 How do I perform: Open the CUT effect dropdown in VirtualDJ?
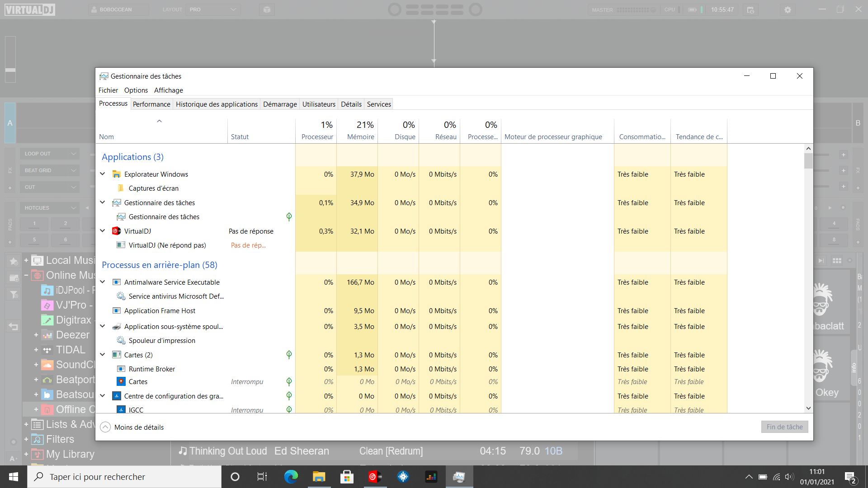pos(50,187)
